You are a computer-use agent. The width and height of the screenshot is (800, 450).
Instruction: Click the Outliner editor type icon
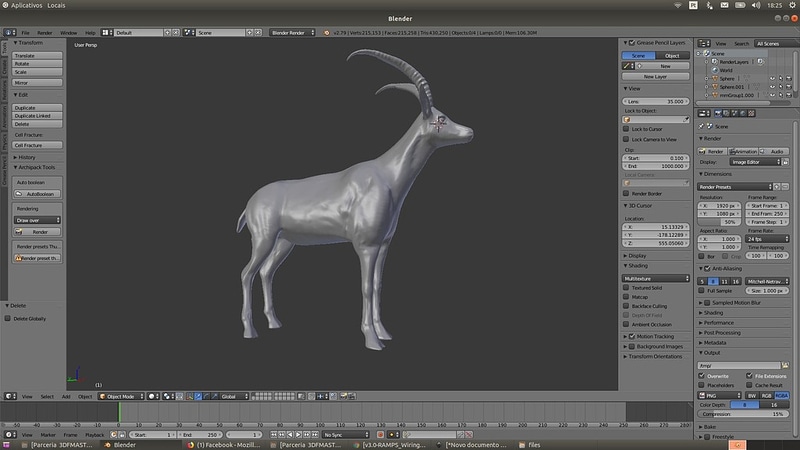pos(704,43)
